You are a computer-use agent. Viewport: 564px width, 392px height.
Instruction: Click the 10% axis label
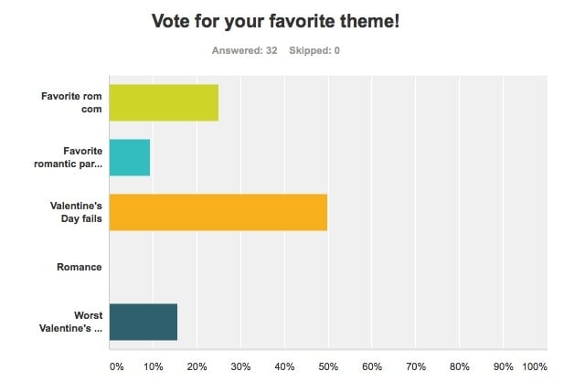click(154, 366)
